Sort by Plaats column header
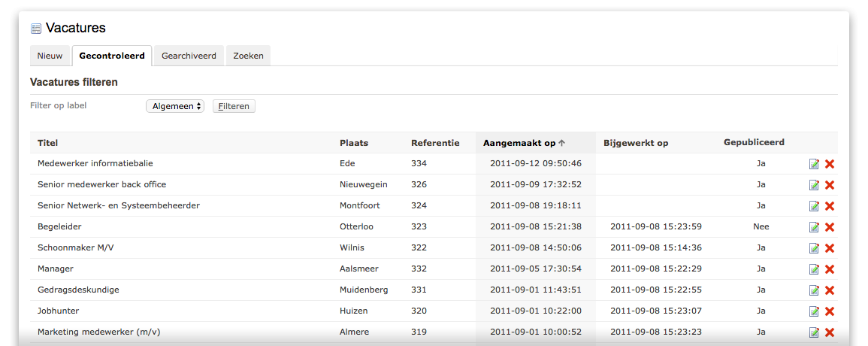The image size is (868, 346). (x=354, y=143)
